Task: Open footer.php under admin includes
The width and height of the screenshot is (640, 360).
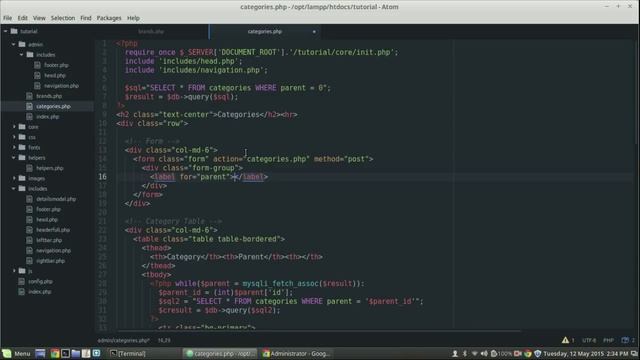Action: (x=56, y=65)
